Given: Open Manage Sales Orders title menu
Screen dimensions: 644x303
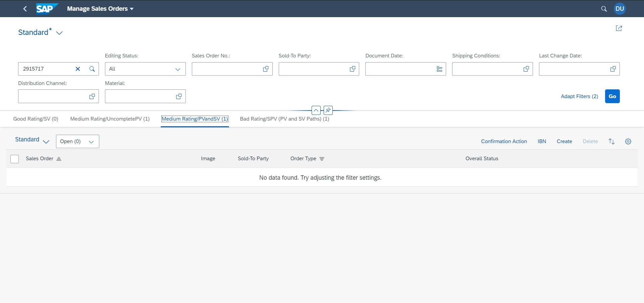Looking at the screenshot, I should 100,9.
